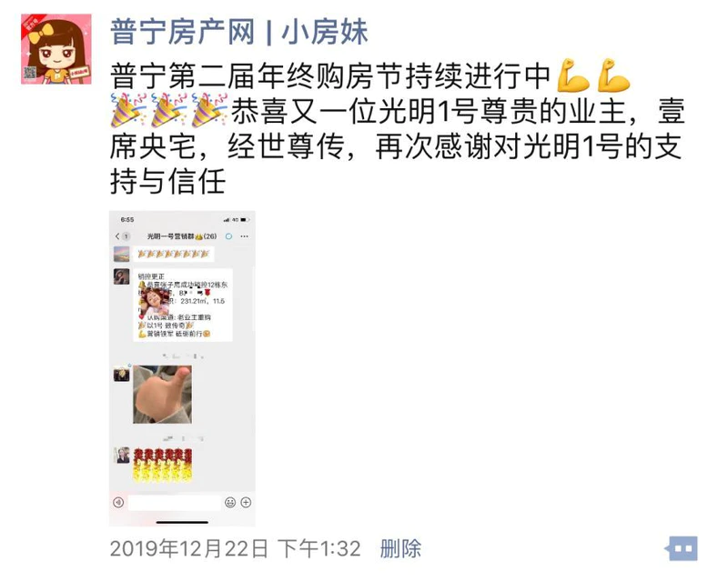
Task: Tap the 光明一号营销群 group chat title
Action: [x=181, y=236]
